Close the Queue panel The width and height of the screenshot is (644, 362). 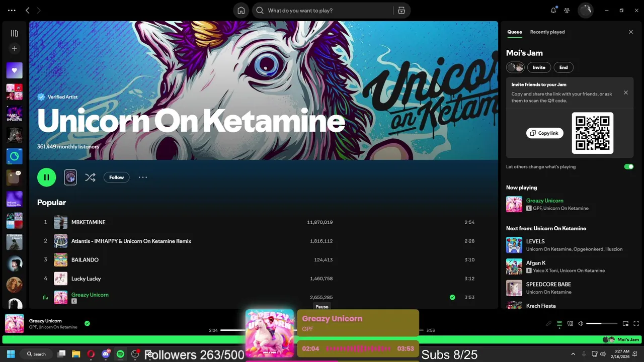pos(631,32)
